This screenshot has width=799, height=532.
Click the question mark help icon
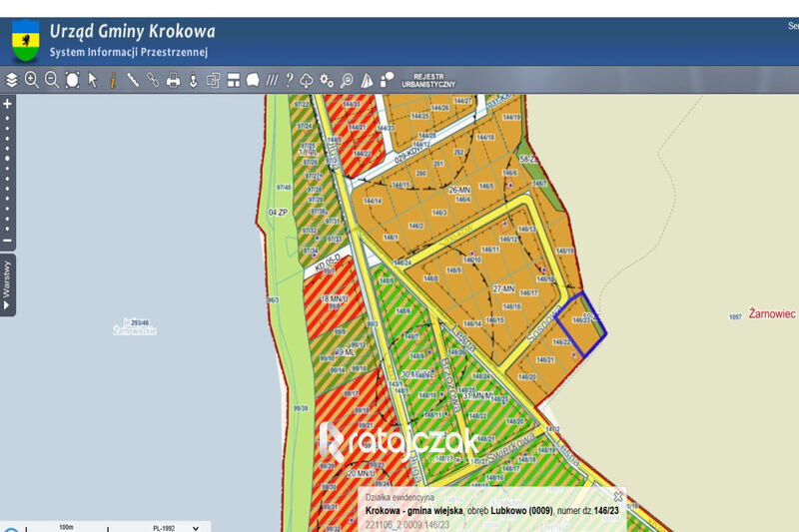coord(290,80)
